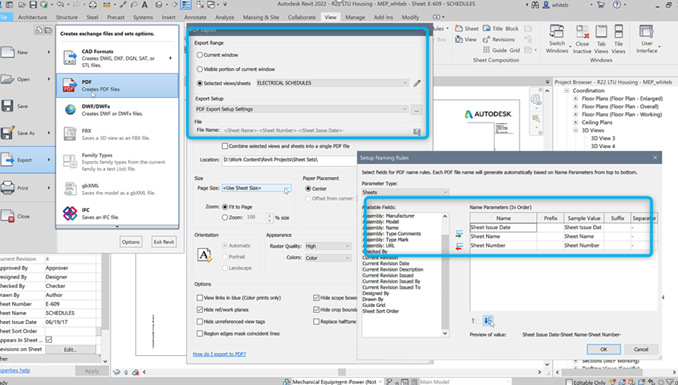Select Current window export range
Viewport: 678px width, 385px height.
click(200, 55)
